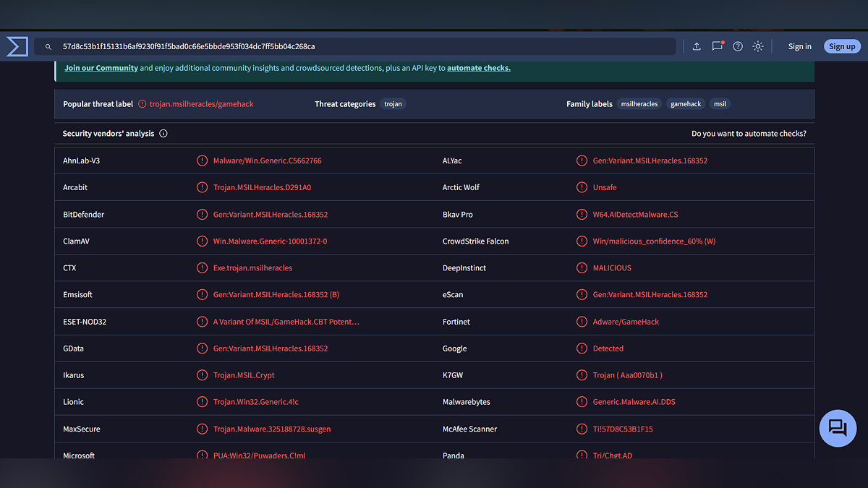Select the msil family label tag
Viewport: 868px width, 488px height.
coord(720,104)
